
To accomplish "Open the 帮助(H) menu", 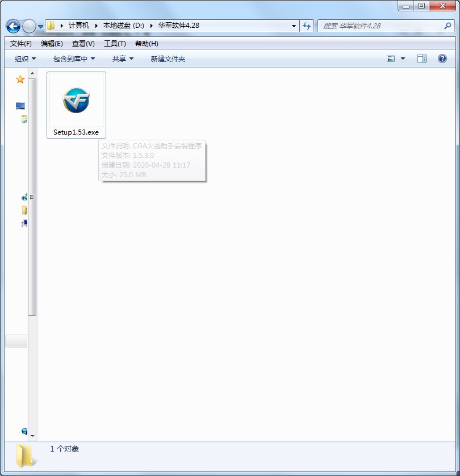I will pyautogui.click(x=147, y=44).
